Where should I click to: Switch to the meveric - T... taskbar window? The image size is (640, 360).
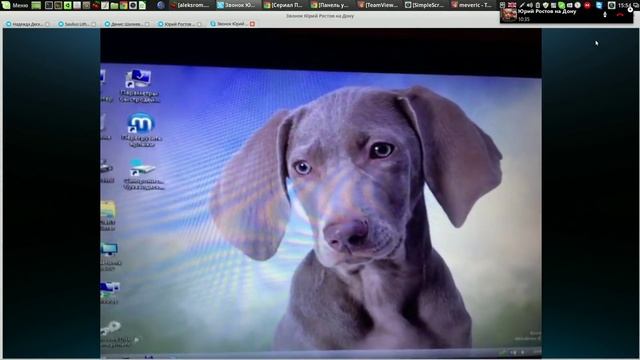pos(473,5)
